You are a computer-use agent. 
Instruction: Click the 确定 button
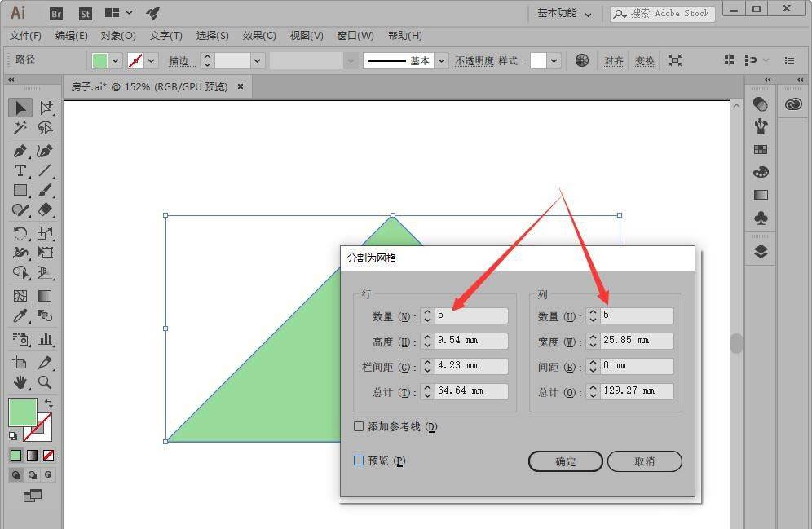pyautogui.click(x=565, y=461)
